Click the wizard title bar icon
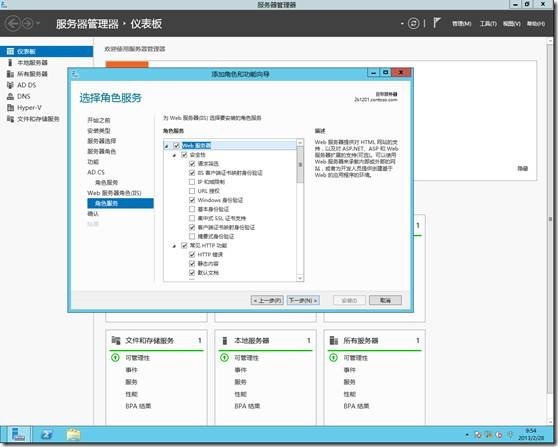558x447 pixels. click(x=75, y=74)
